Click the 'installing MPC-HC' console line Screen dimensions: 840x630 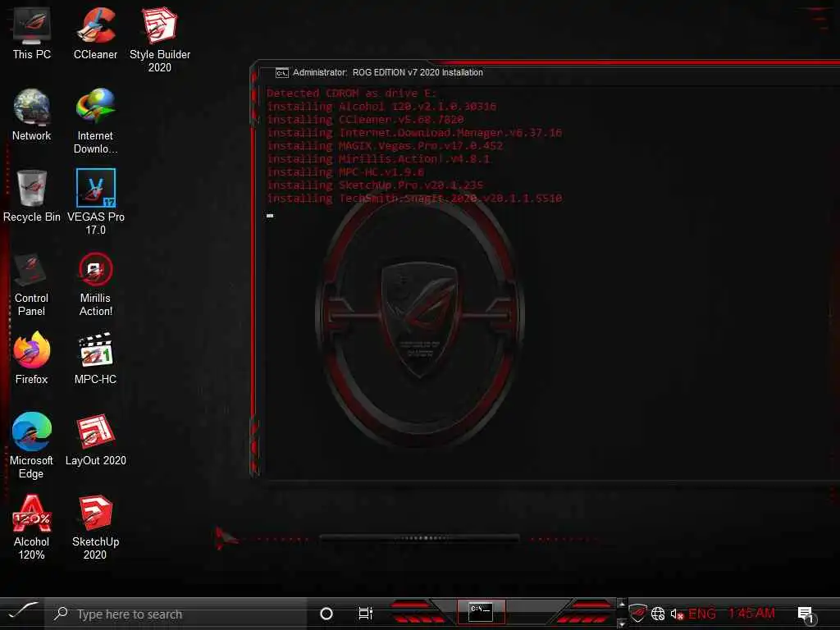click(345, 172)
